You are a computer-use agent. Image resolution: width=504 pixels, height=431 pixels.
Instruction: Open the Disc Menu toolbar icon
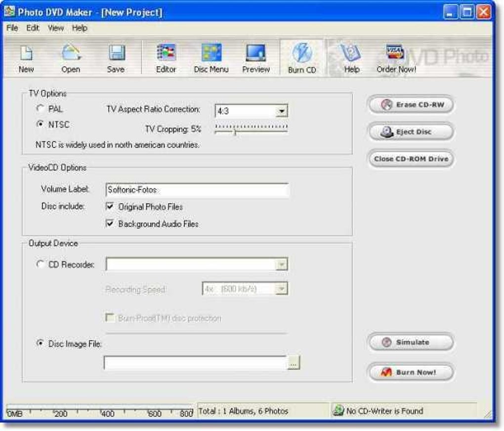pyautogui.click(x=211, y=52)
